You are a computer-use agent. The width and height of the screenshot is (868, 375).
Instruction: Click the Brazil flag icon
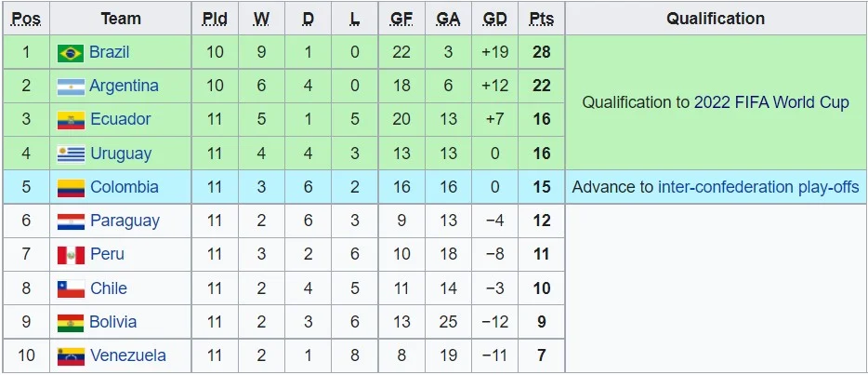tap(71, 52)
